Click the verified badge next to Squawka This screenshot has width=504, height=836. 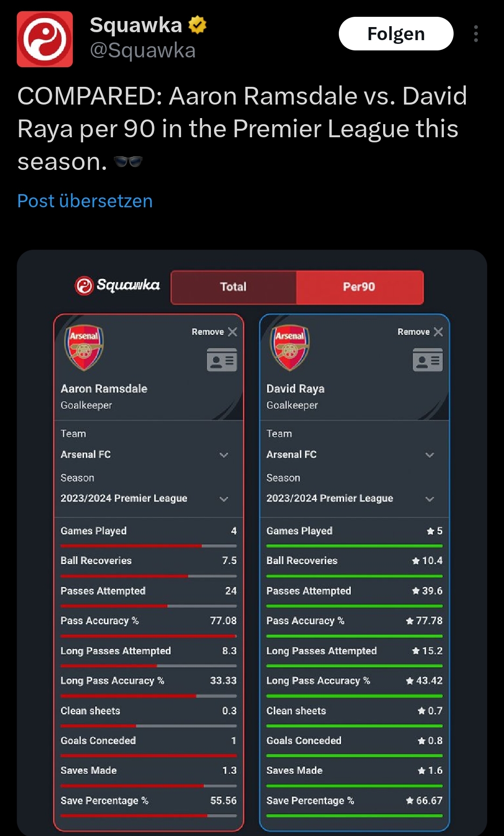(197, 25)
